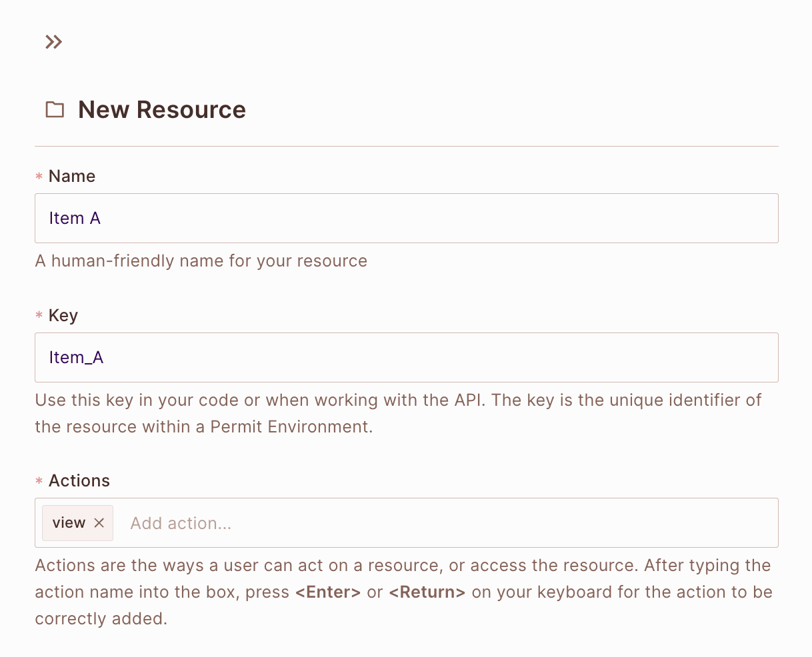Viewport: 812px width, 657px height.
Task: Click the Actions field label
Action: pos(79,480)
